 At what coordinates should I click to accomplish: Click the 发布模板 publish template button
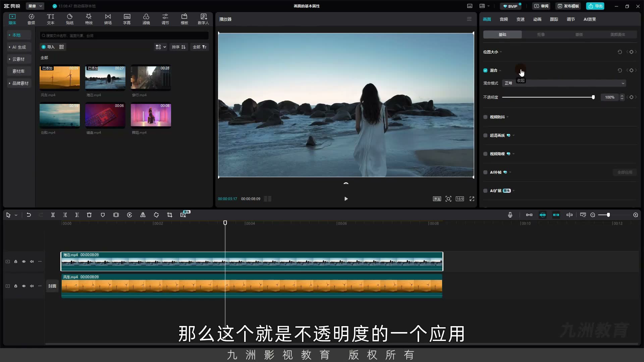569,6
